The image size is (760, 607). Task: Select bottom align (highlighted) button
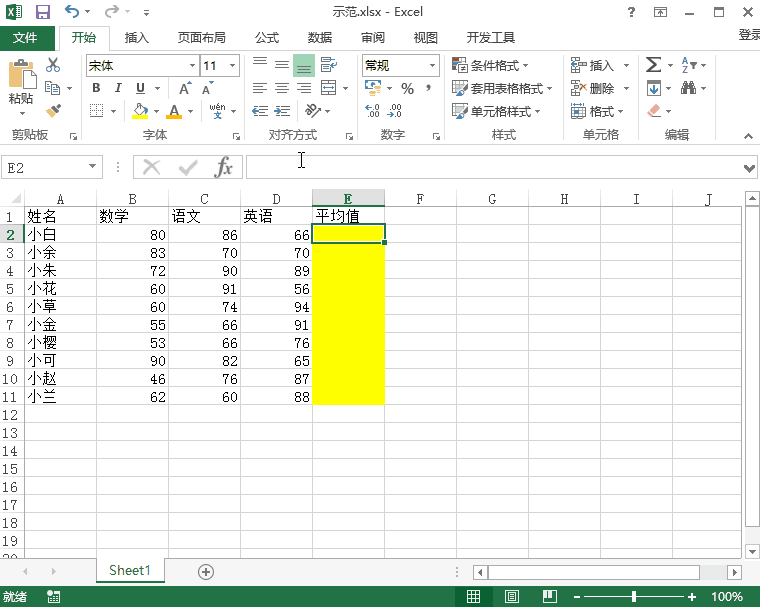(304, 65)
